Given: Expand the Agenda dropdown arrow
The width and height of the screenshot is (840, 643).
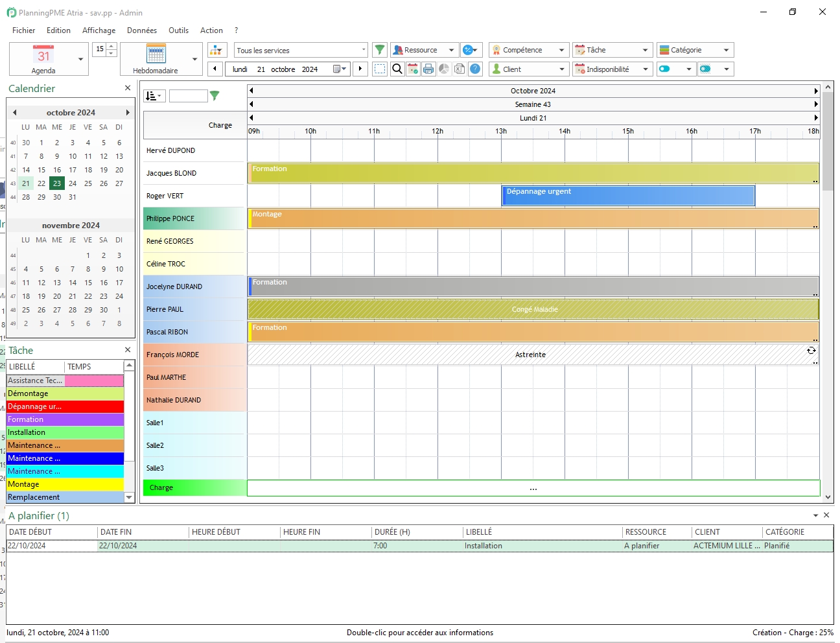Looking at the screenshot, I should (81, 59).
